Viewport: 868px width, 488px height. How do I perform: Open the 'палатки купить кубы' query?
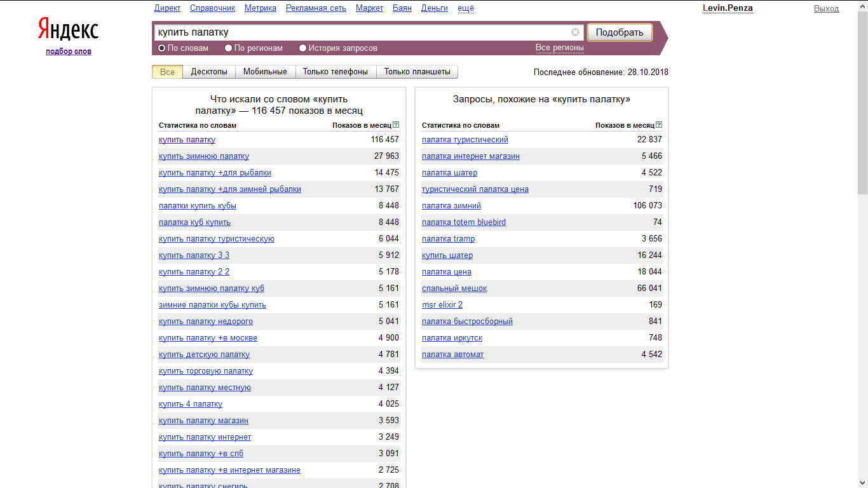pyautogui.click(x=198, y=206)
